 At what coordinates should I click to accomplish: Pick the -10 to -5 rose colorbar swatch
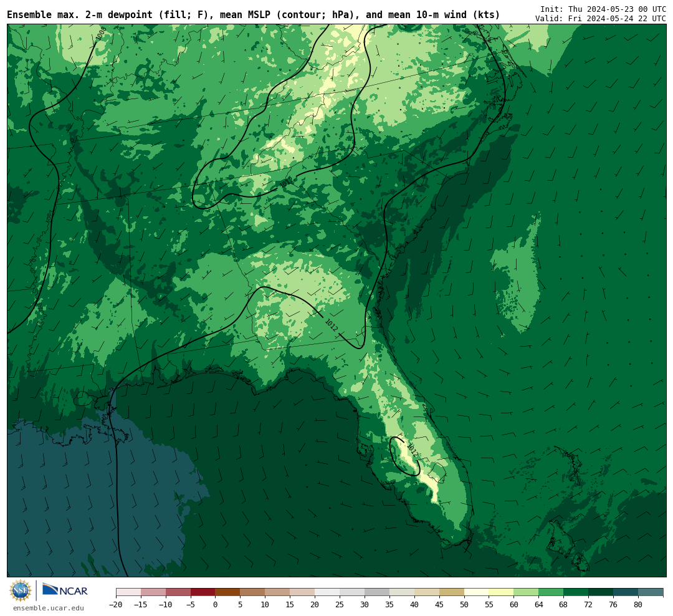[x=178, y=592]
